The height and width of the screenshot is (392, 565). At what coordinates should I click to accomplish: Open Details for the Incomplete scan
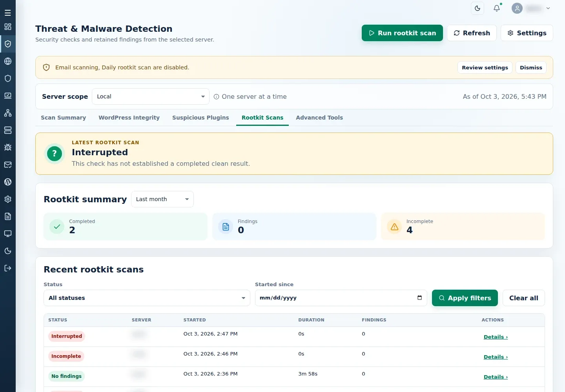pos(496,357)
